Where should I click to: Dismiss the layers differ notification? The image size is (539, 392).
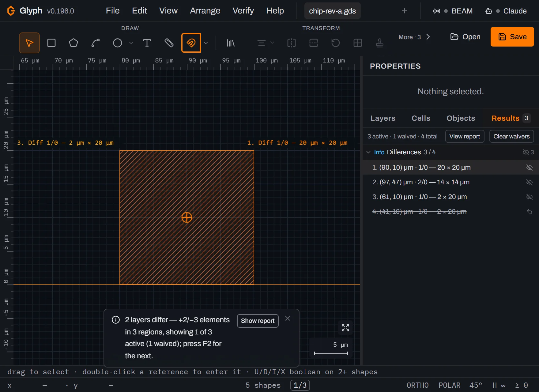click(288, 318)
